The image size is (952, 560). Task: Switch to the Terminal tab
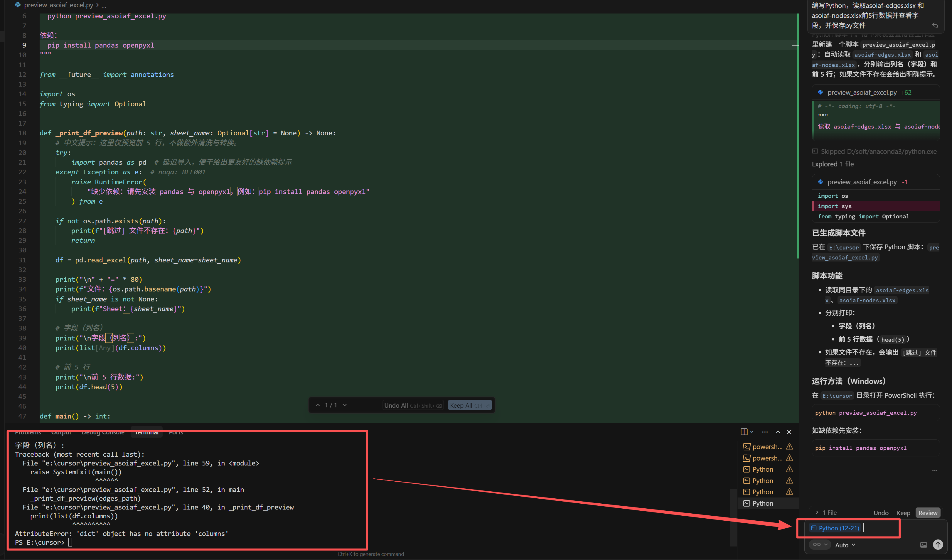click(146, 432)
